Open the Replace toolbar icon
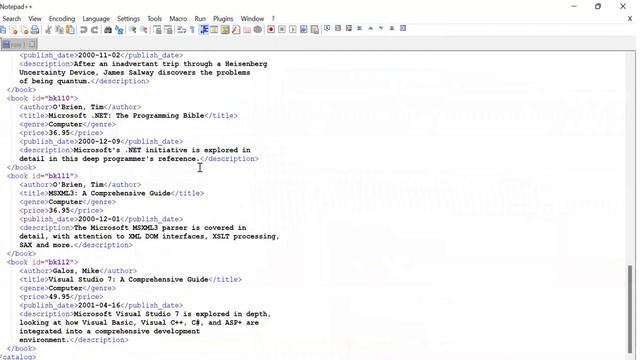 pyautogui.click(x=119, y=30)
